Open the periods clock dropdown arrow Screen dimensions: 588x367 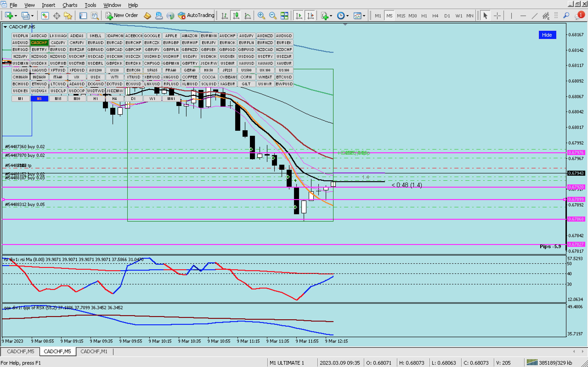pos(348,16)
